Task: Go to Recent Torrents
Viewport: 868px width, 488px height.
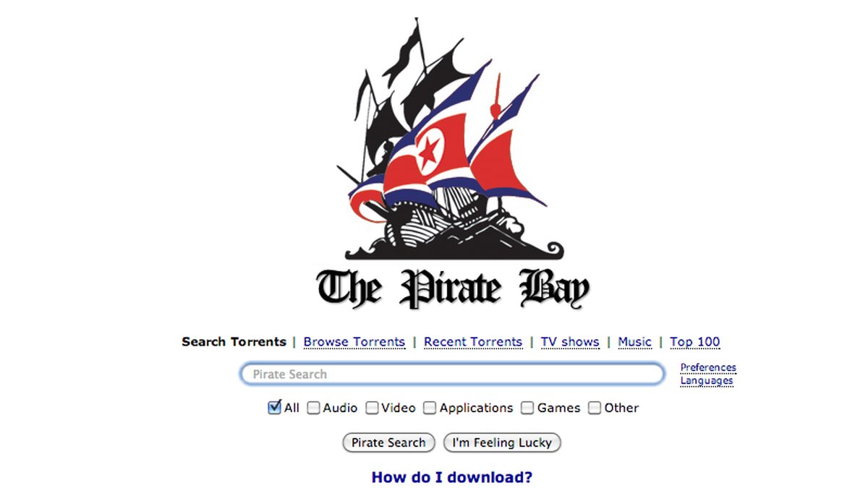Action: pos(473,342)
